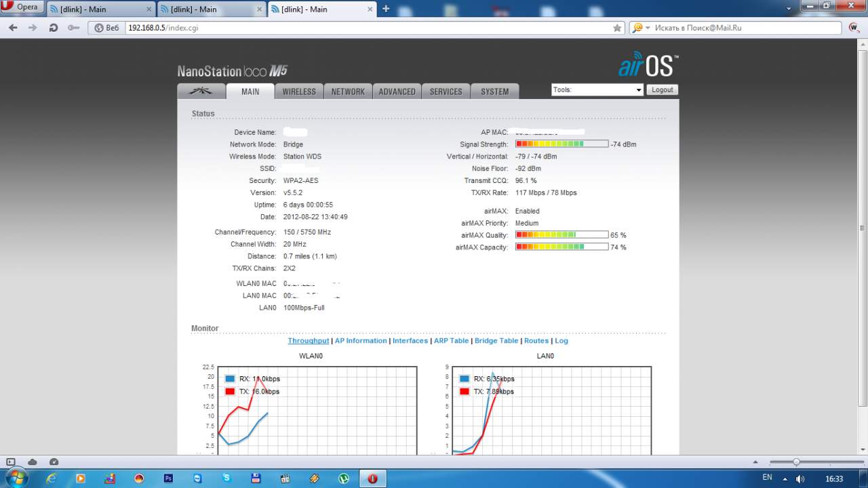Screen dimensions: 868x488
Task: Click the address bar URL field
Action: (x=370, y=28)
